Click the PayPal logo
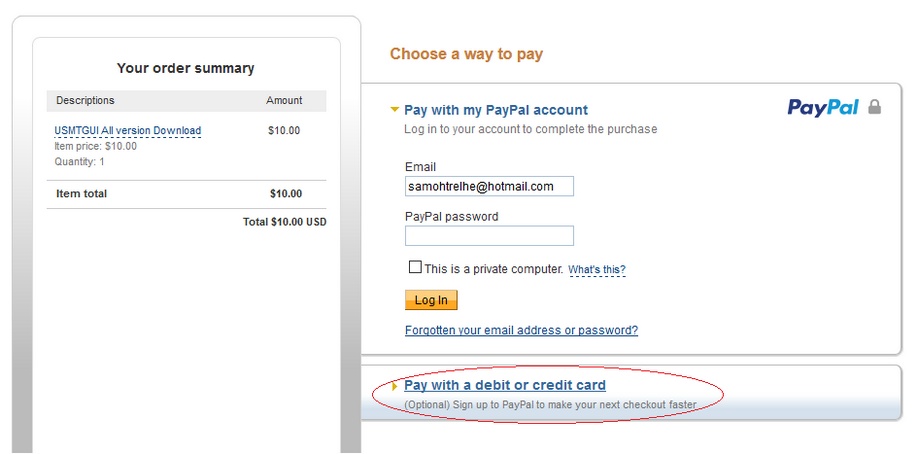This screenshot has width=917, height=454. (823, 108)
